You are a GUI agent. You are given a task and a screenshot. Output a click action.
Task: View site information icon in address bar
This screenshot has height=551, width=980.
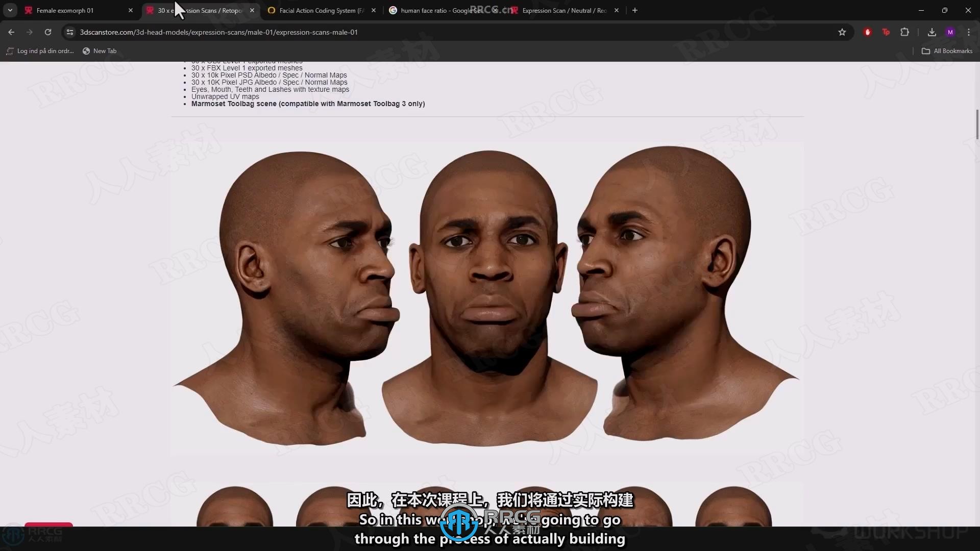coord(70,32)
